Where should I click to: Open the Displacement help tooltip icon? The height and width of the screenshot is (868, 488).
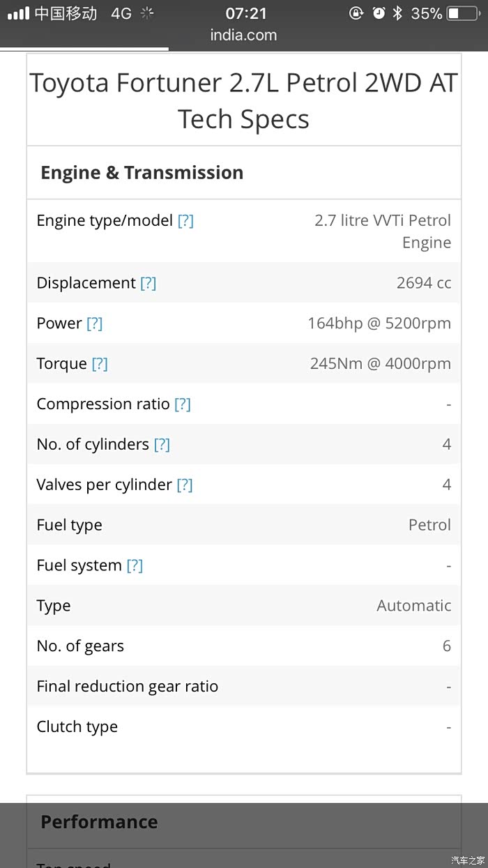pos(148,283)
